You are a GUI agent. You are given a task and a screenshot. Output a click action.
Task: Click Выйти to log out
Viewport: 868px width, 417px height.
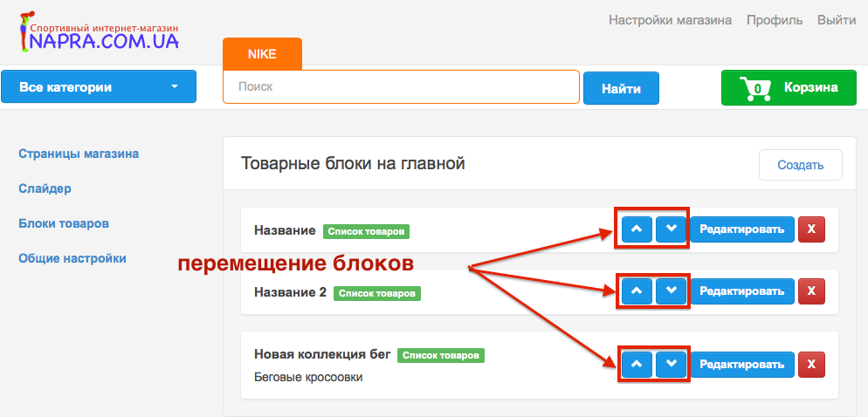(837, 20)
